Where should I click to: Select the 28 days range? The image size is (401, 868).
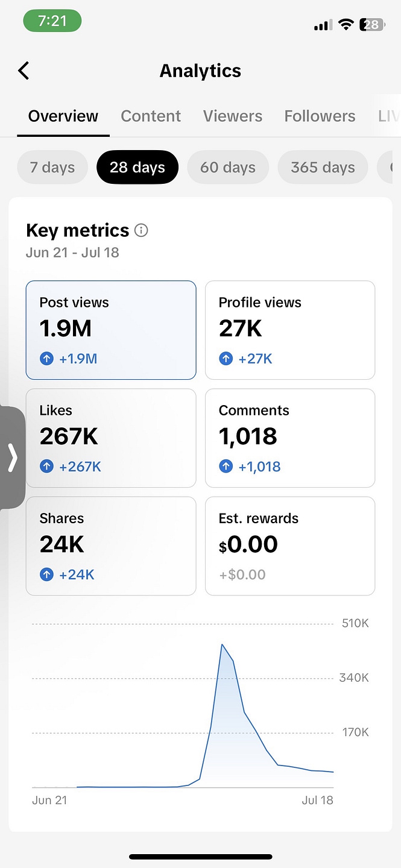pos(137,167)
